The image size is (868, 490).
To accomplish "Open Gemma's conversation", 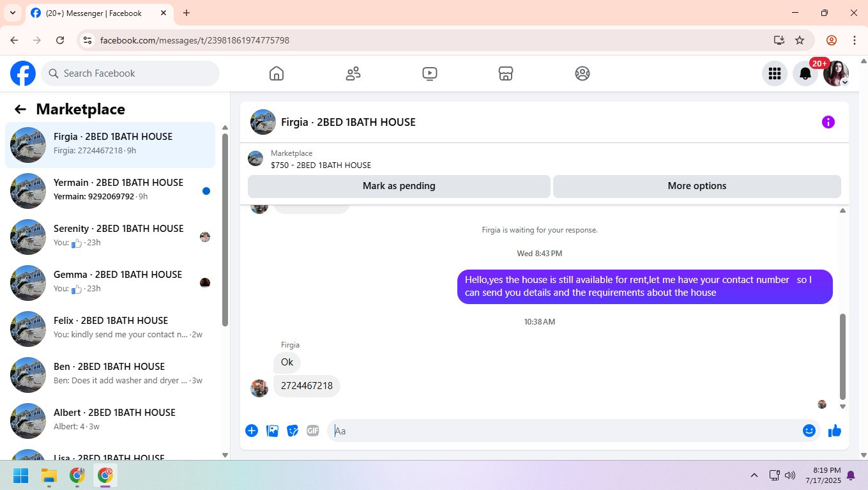I will pyautogui.click(x=110, y=283).
